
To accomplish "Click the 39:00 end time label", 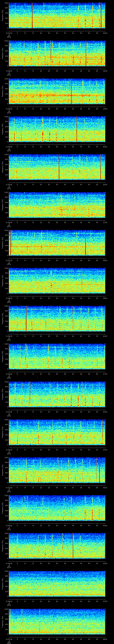I will [x=105, y=298].
